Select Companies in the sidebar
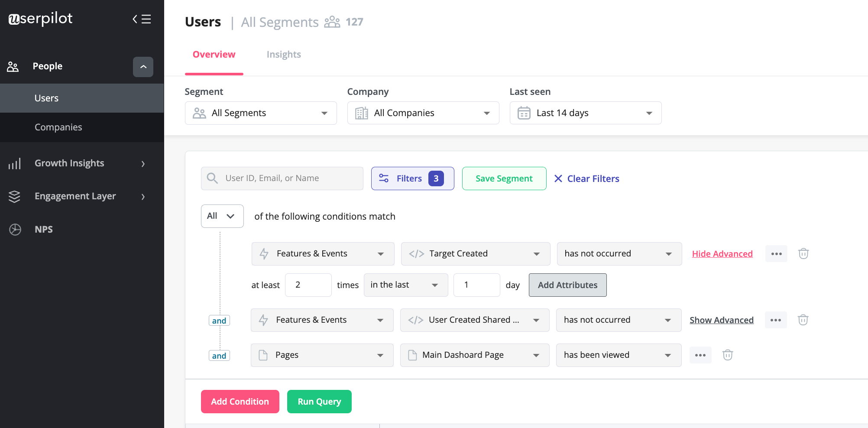The width and height of the screenshot is (868, 428). [x=58, y=127]
